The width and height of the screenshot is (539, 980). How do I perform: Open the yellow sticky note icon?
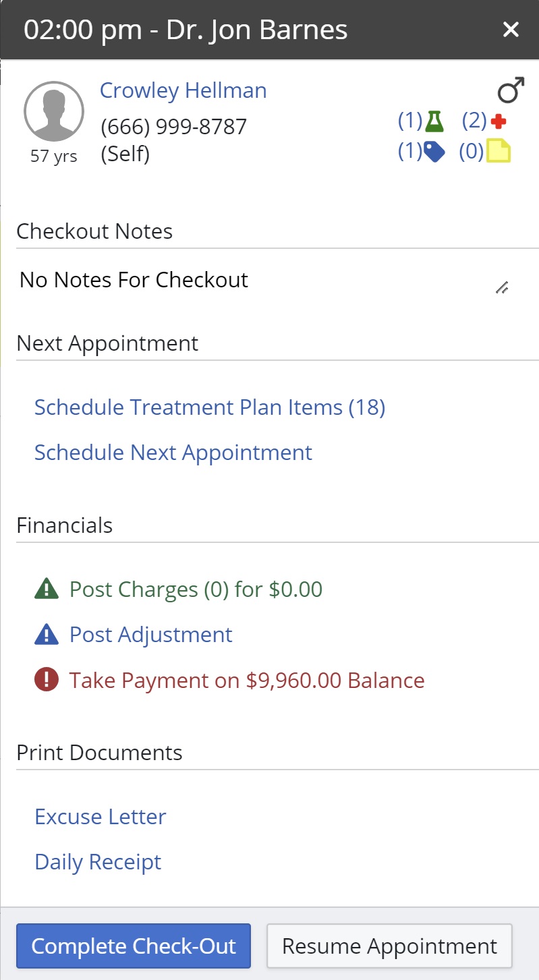(x=499, y=152)
